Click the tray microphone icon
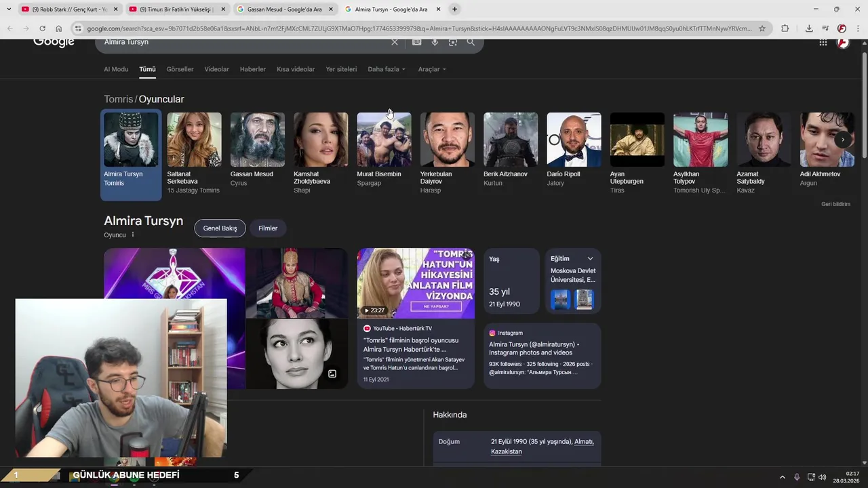Screen dimensions: 868x488 pyautogui.click(x=797, y=477)
